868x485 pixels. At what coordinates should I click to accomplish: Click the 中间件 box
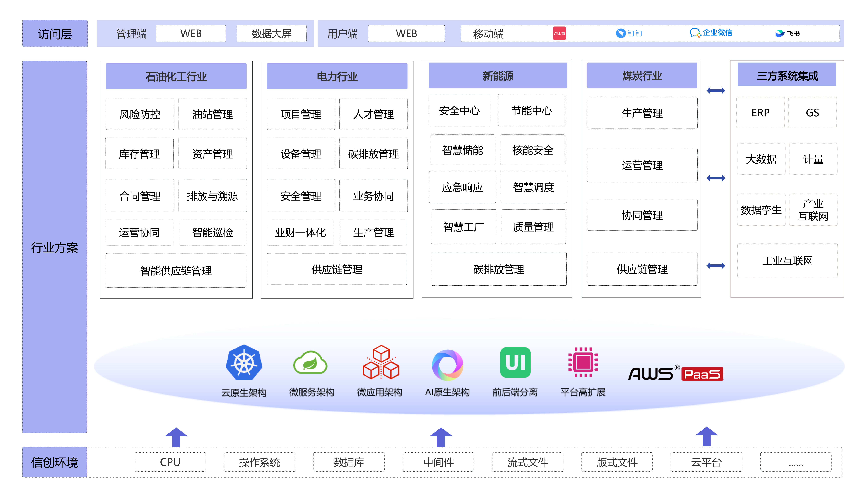point(438,462)
